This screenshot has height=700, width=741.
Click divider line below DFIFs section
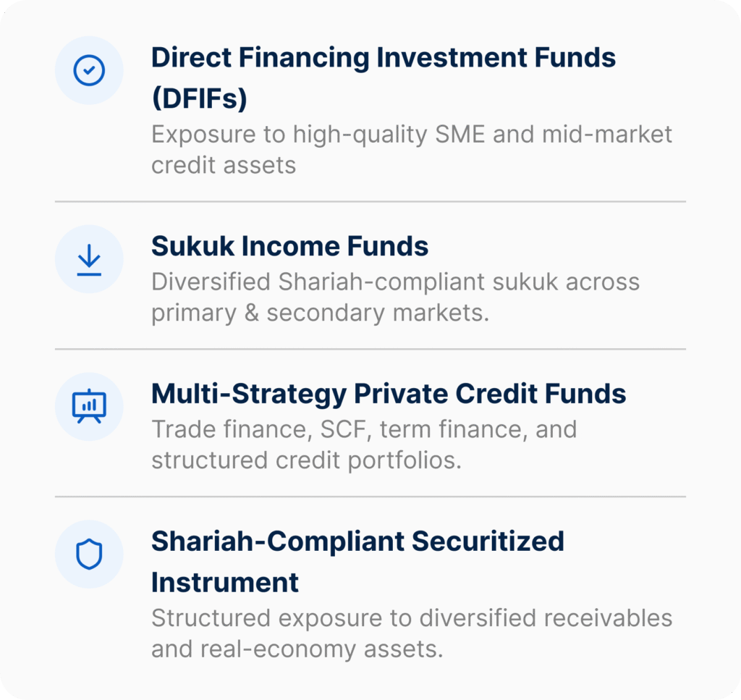click(370, 201)
